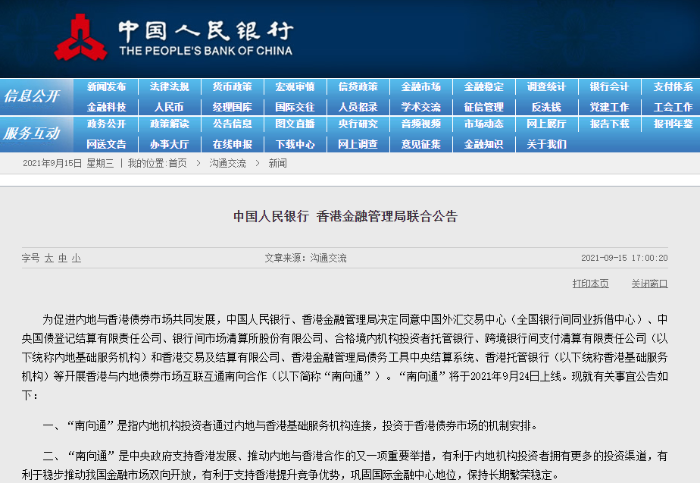Select the 征信管理 menu item
The width and height of the screenshot is (700, 483).
[484, 107]
